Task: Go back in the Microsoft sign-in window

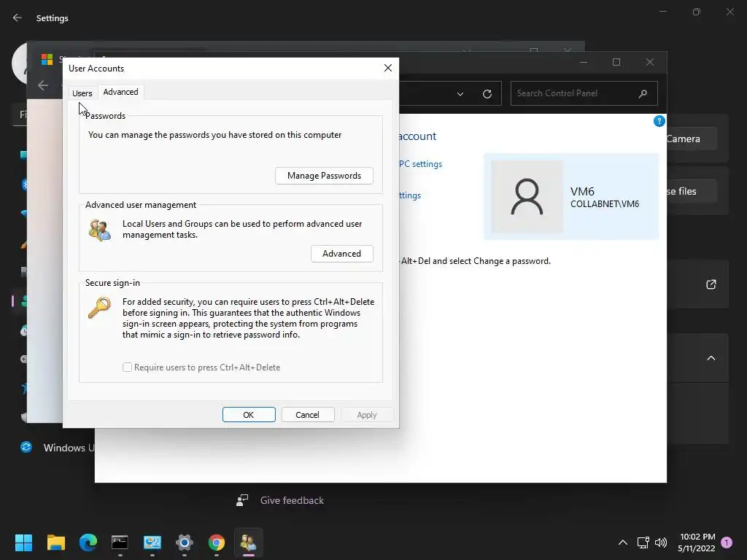Action: (43, 85)
